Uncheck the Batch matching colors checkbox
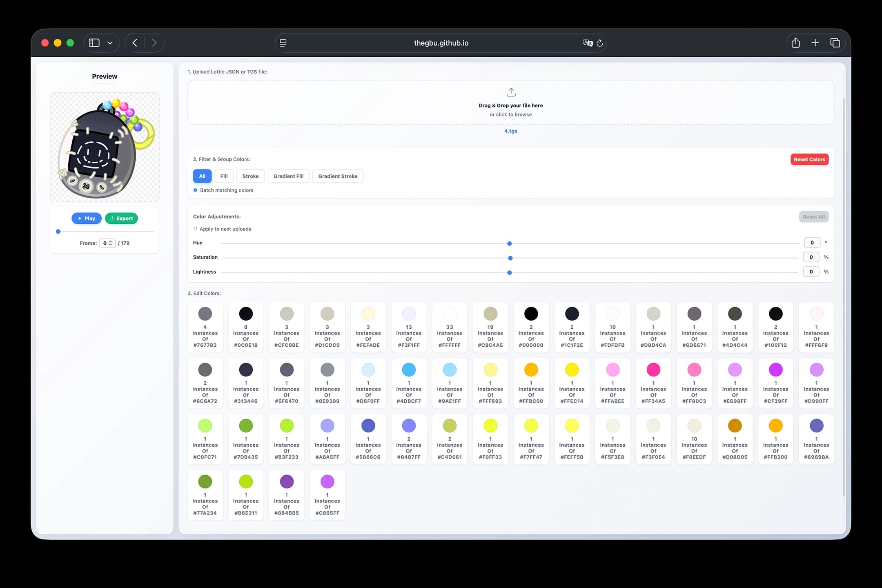 click(195, 190)
